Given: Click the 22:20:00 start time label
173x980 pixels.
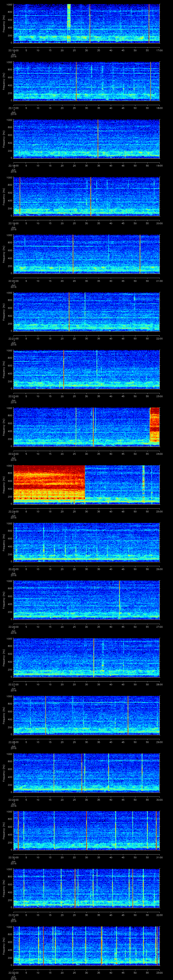Looking at the screenshot, I should pos(13,281).
